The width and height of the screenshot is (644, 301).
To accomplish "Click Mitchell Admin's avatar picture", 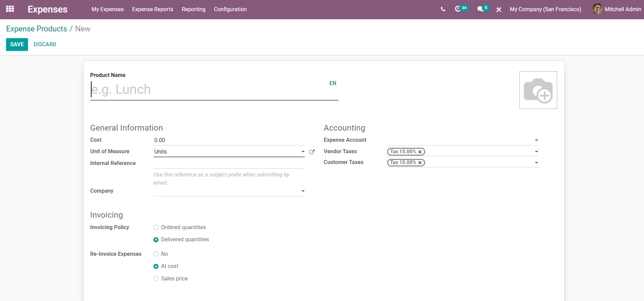I will [x=597, y=9].
